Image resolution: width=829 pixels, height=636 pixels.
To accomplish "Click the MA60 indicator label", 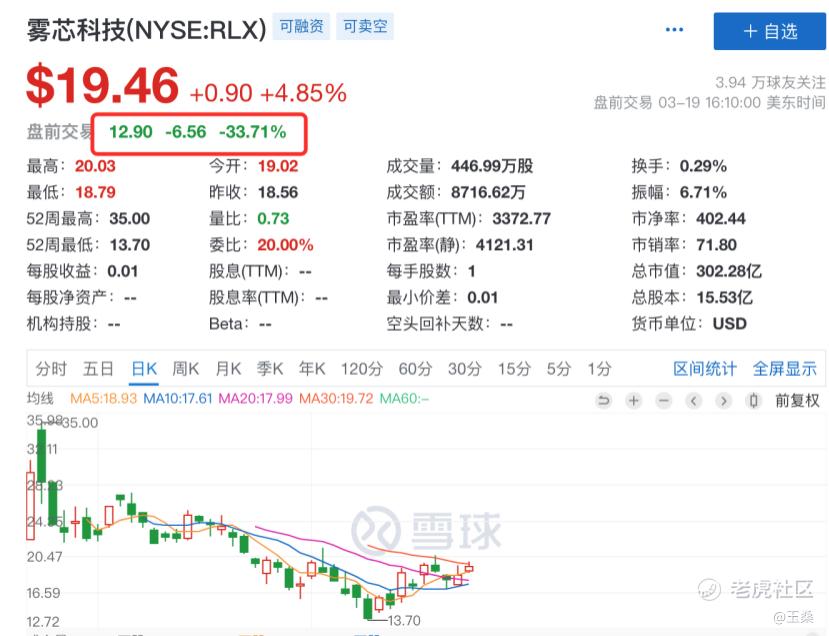I will 404,398.
